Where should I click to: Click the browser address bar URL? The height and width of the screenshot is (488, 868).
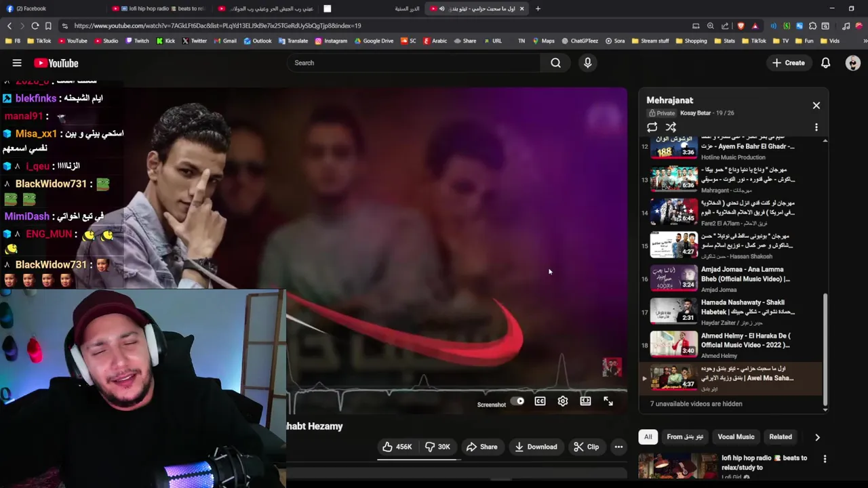click(x=218, y=26)
